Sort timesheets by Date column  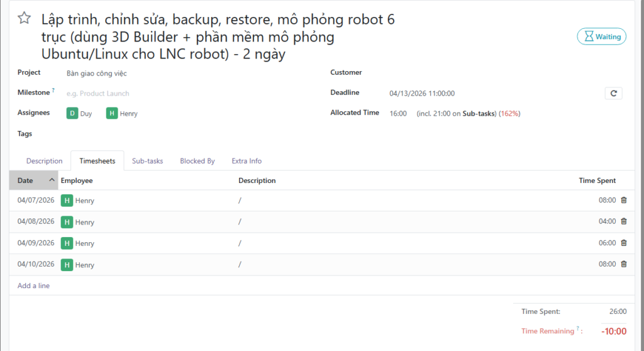pos(34,181)
